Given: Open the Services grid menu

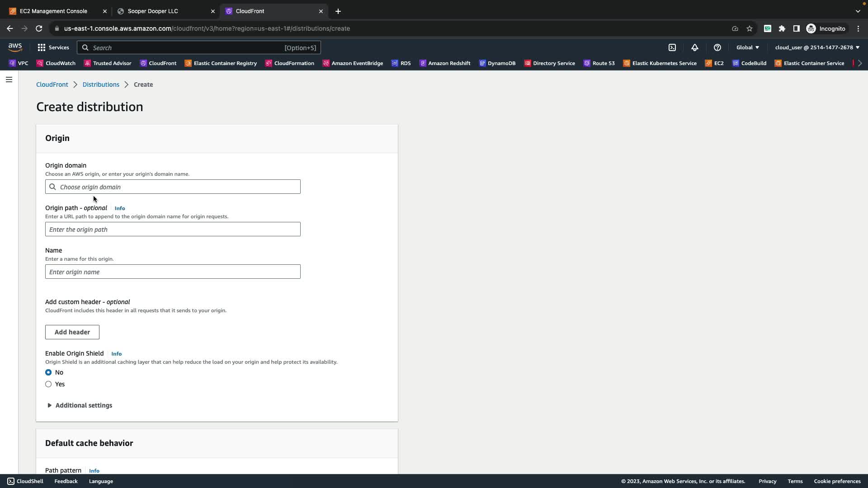Looking at the screenshot, I should 53,47.
